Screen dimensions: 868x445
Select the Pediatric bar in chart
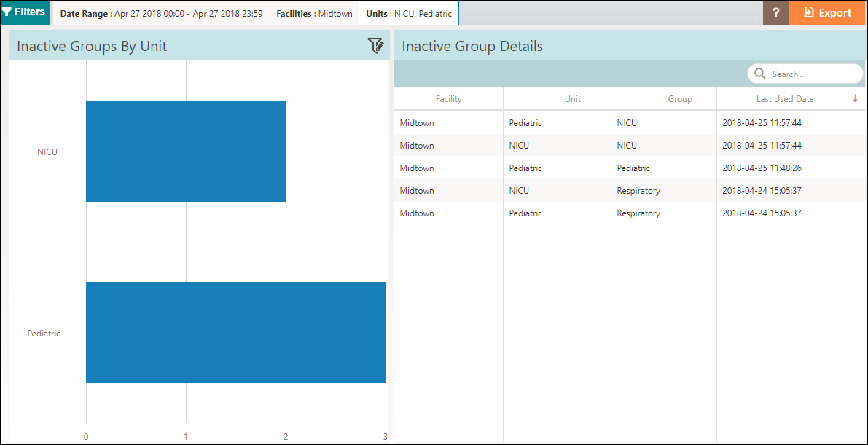tap(236, 333)
